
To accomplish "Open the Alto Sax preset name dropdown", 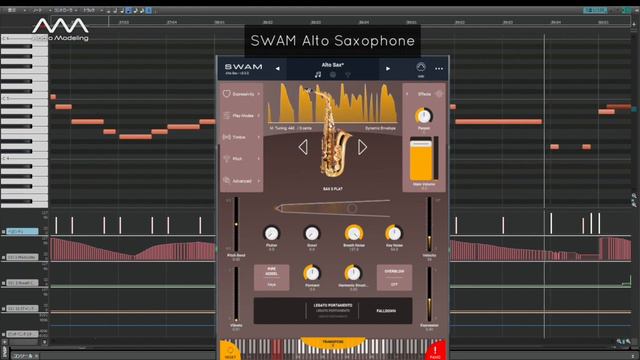I will (333, 65).
